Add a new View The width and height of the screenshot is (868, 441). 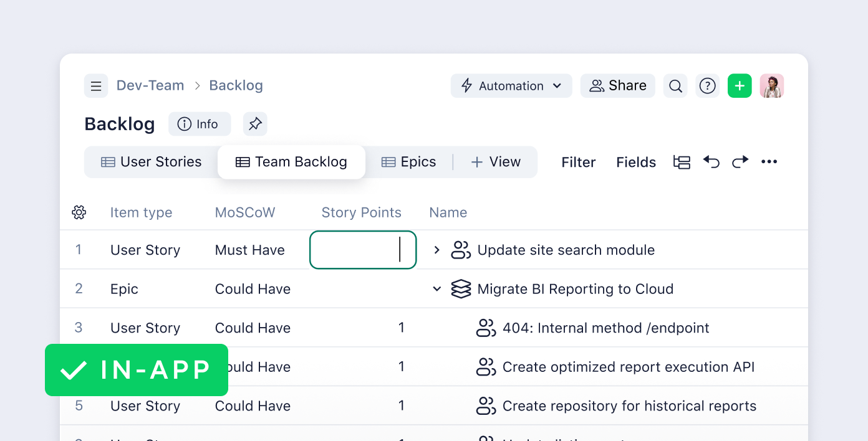coord(496,162)
